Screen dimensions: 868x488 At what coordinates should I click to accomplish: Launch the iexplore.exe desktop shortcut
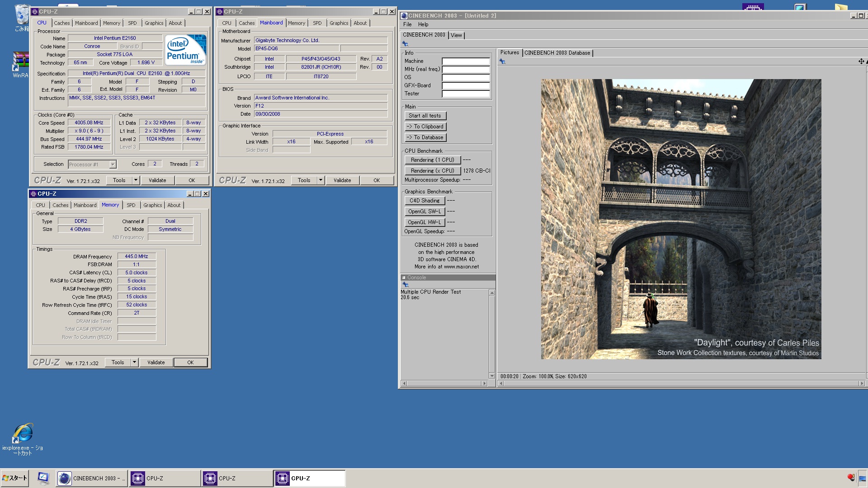coord(23,433)
